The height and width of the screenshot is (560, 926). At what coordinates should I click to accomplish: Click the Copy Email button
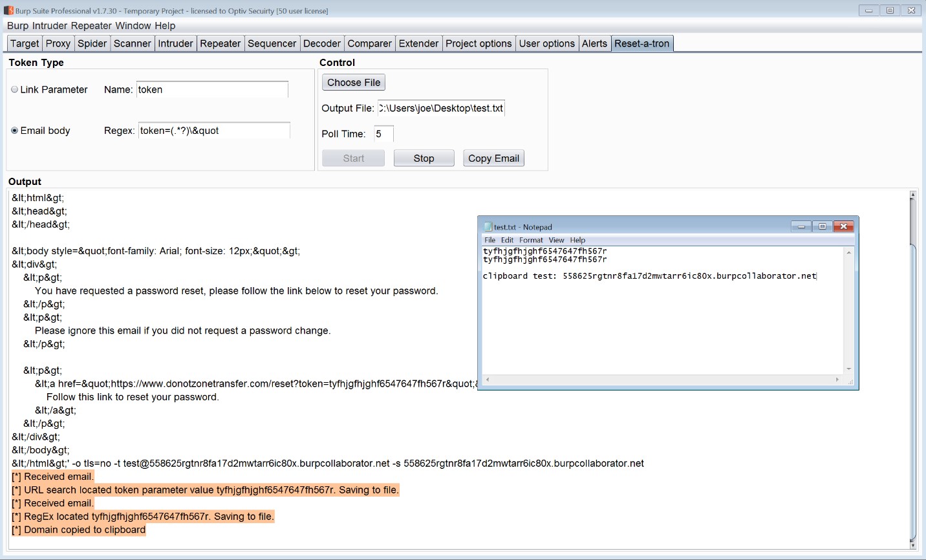[493, 158]
